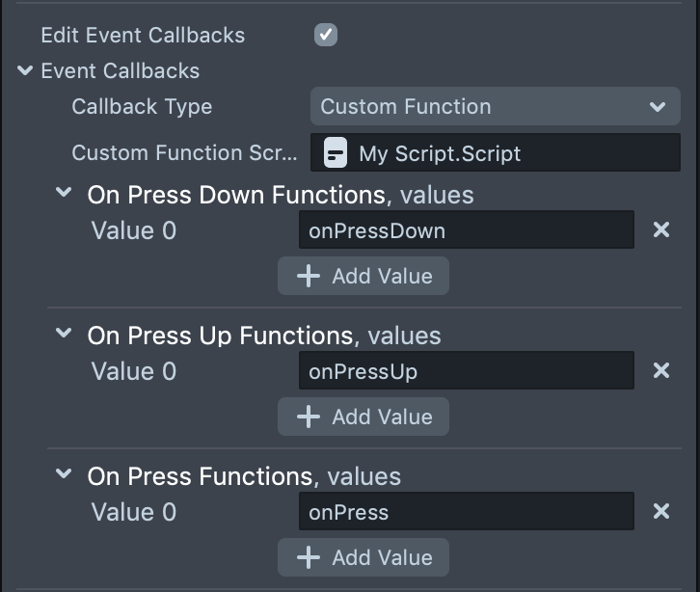Add Value under On Press Functions

point(363,558)
